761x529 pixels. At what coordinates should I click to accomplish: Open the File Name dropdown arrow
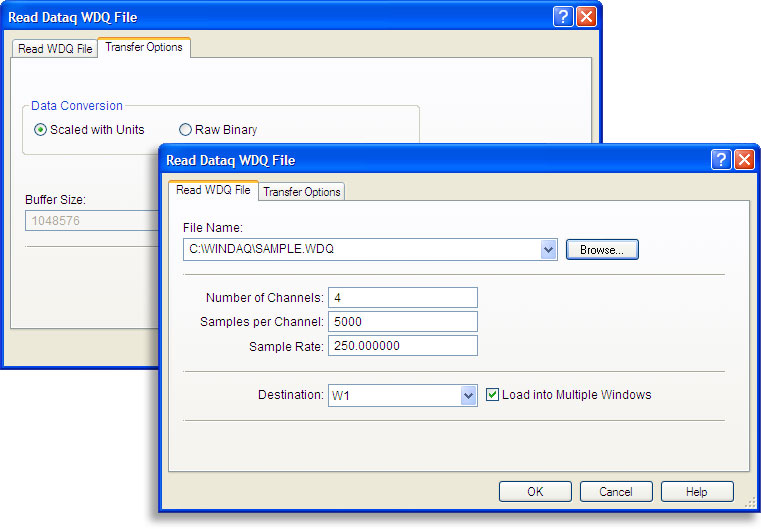click(x=548, y=249)
